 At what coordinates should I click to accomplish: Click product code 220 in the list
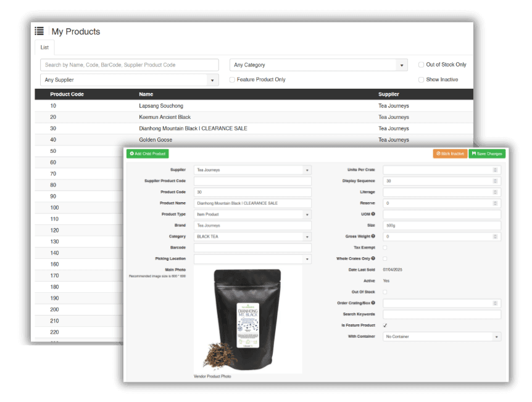[x=54, y=332]
